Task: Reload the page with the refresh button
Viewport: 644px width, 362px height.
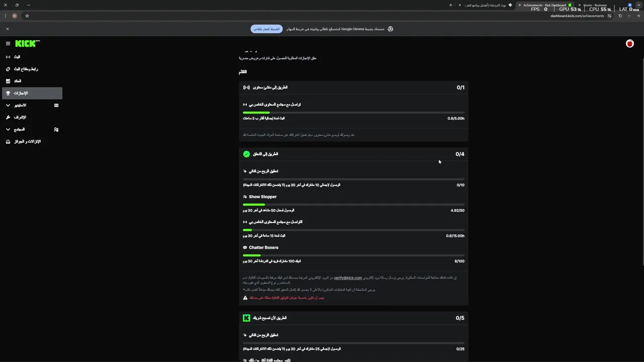Action: tap(620, 16)
